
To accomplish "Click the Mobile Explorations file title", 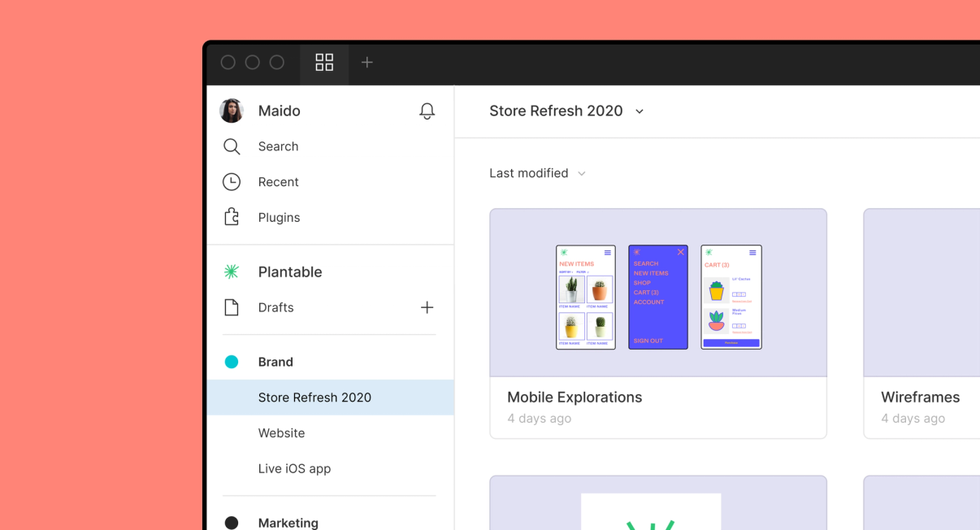I will click(x=575, y=397).
